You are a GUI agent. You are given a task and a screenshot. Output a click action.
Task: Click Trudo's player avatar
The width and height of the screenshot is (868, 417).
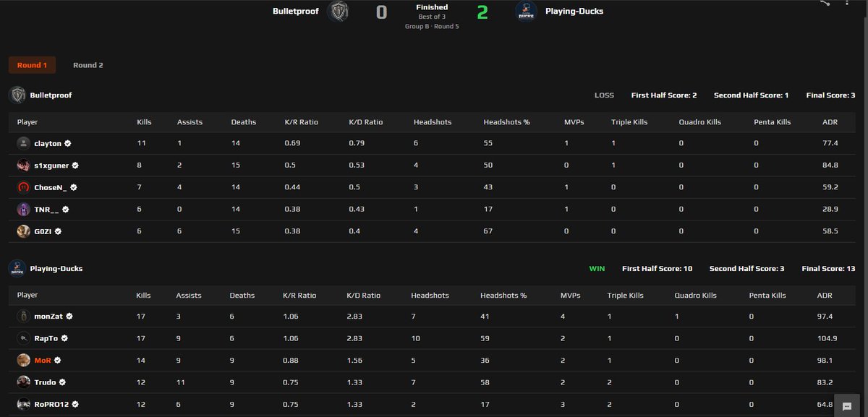pyautogui.click(x=24, y=382)
